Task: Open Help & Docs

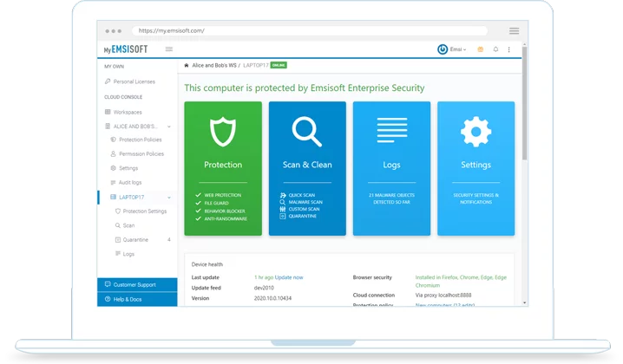Action: (137, 299)
